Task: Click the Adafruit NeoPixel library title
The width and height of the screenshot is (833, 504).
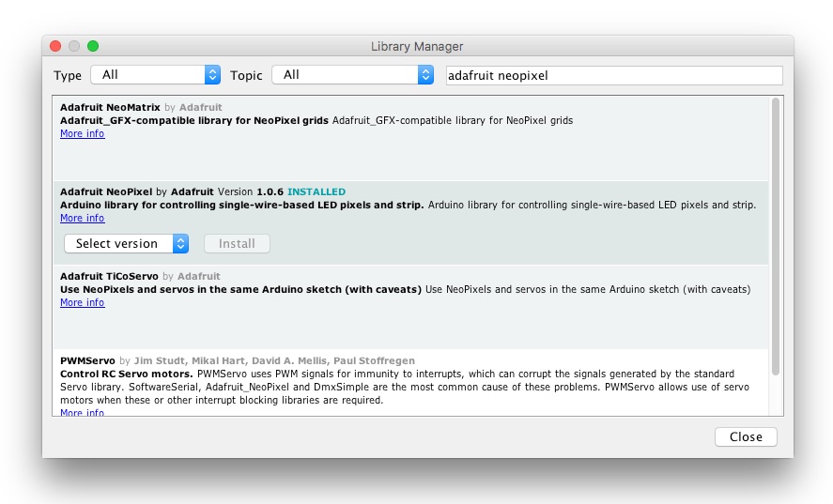Action: (x=106, y=192)
